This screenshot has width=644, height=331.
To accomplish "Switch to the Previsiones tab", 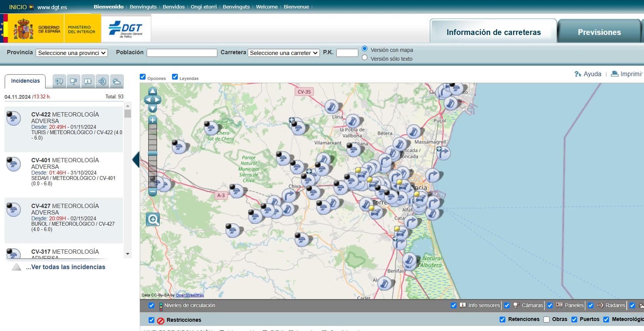I will (x=599, y=32).
